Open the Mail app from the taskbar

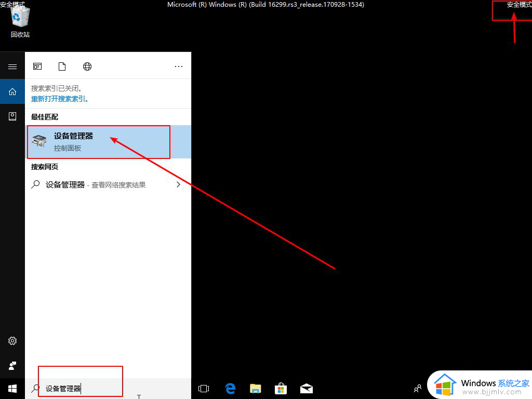[x=307, y=389]
